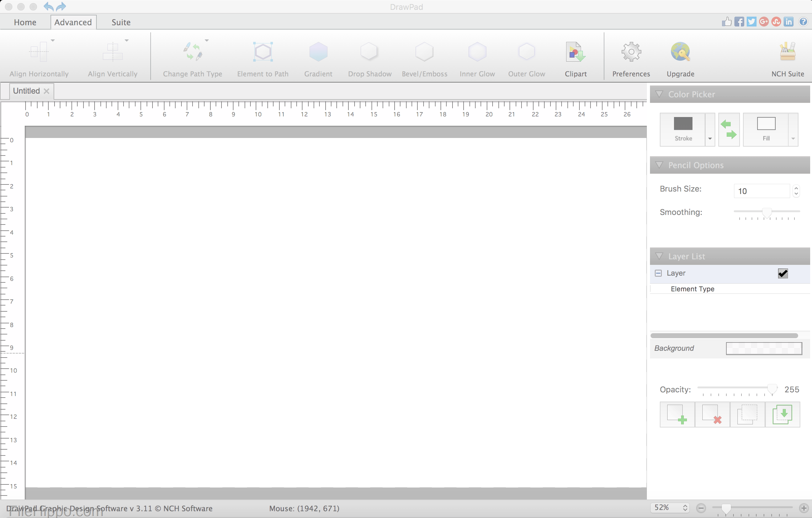
Task: Zoom out with the minus button
Action: 701,508
